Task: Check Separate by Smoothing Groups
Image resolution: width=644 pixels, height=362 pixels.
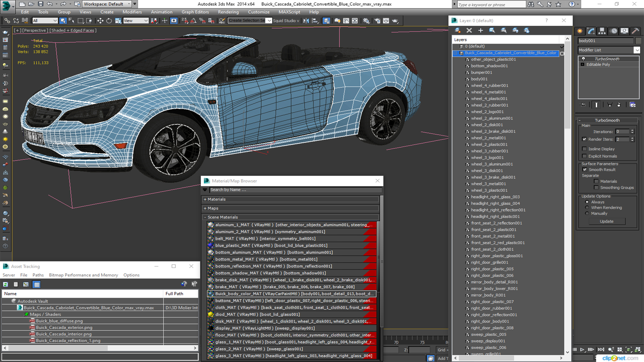Action: pos(596,188)
